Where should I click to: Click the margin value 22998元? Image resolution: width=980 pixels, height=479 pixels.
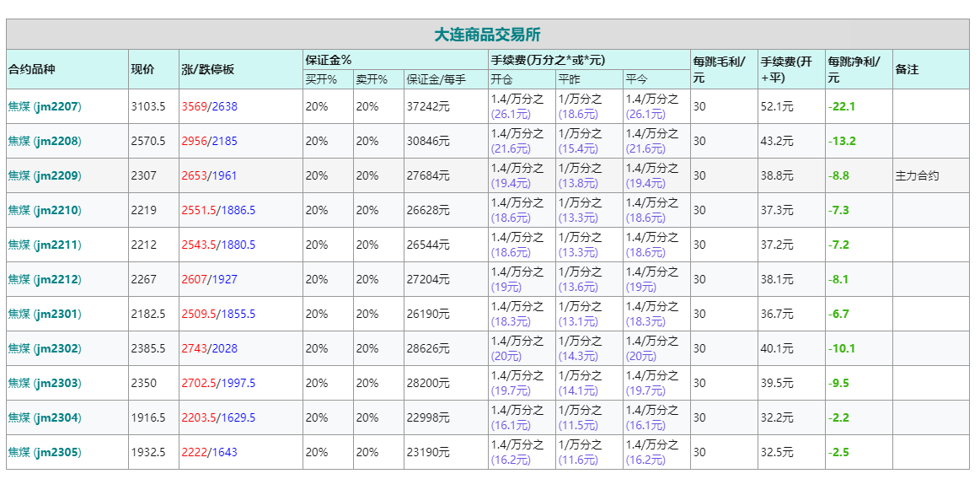(x=428, y=417)
